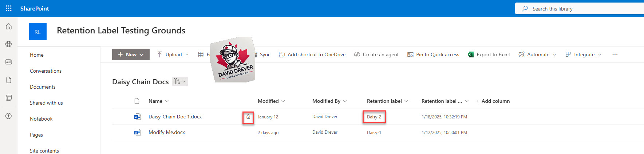The width and height of the screenshot is (644, 154).
Task: Open the My lists icon in rail
Action: click(x=9, y=98)
